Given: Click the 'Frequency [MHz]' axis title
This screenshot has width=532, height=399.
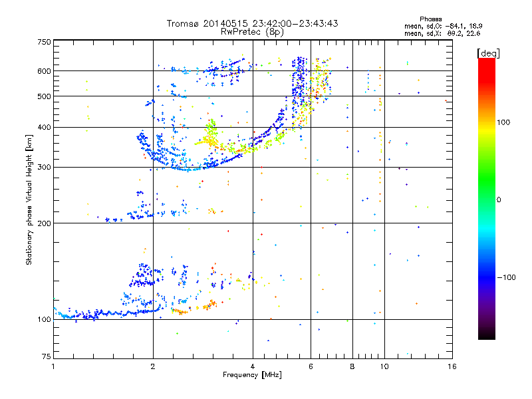Looking at the screenshot, I should [252, 375].
